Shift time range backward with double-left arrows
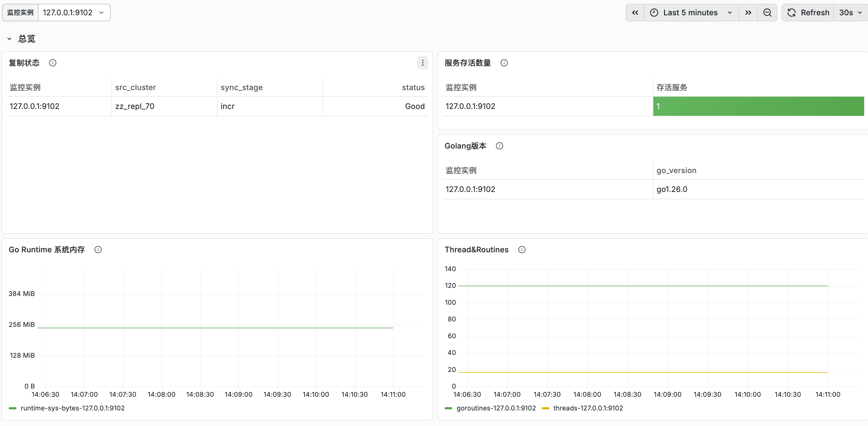868x426 pixels. 635,13
